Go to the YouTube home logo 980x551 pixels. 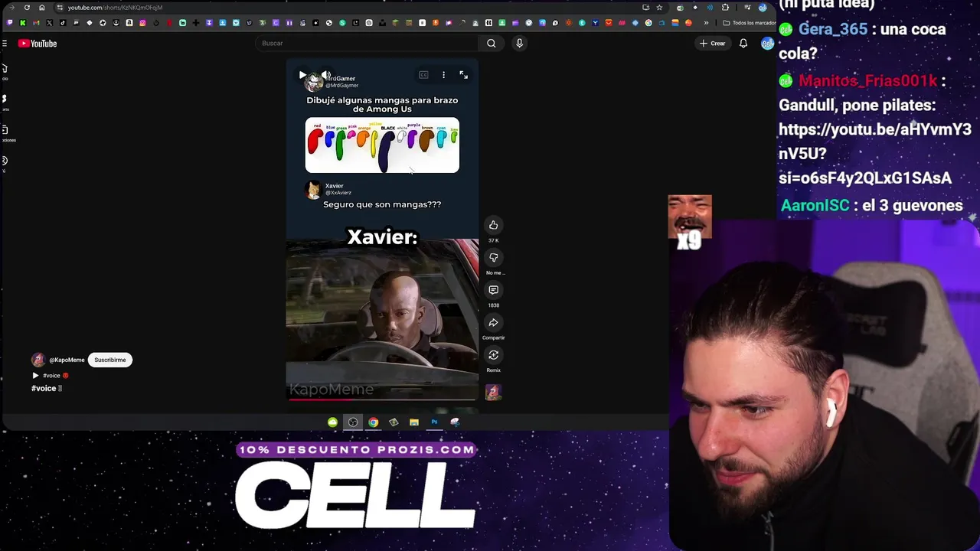[38, 44]
